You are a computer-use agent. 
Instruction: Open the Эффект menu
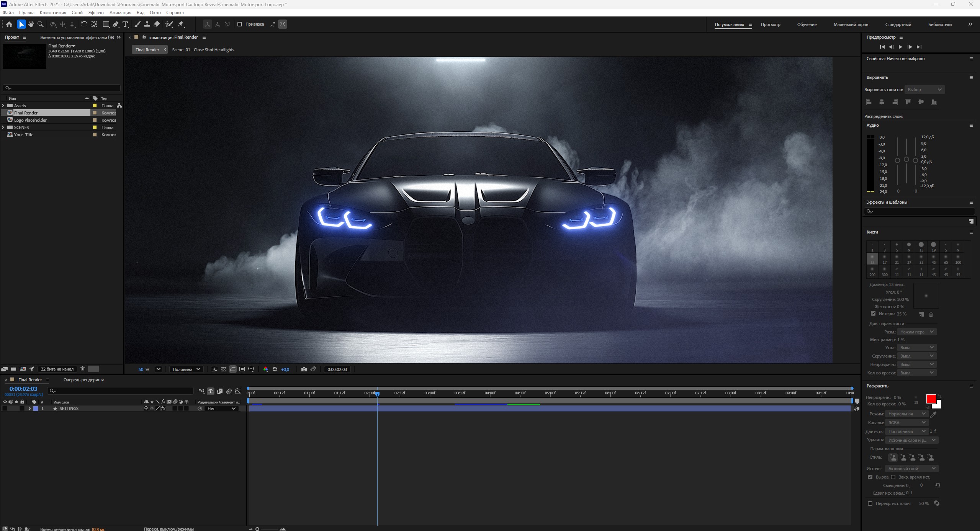click(96, 13)
